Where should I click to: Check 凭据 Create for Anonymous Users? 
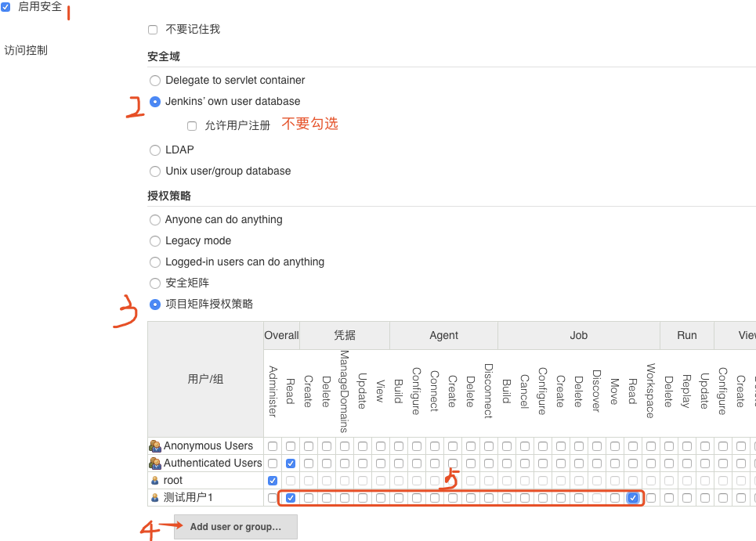309,446
